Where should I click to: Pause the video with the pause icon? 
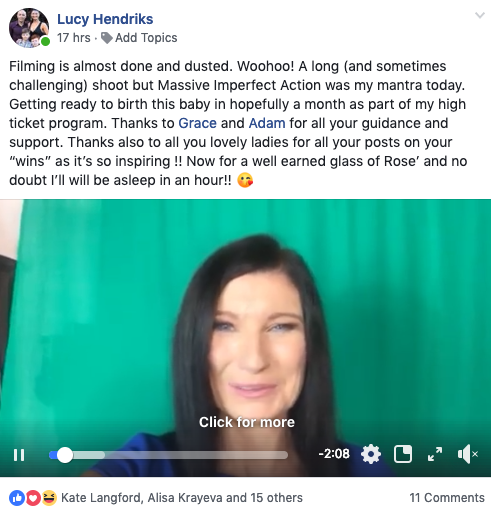point(19,455)
